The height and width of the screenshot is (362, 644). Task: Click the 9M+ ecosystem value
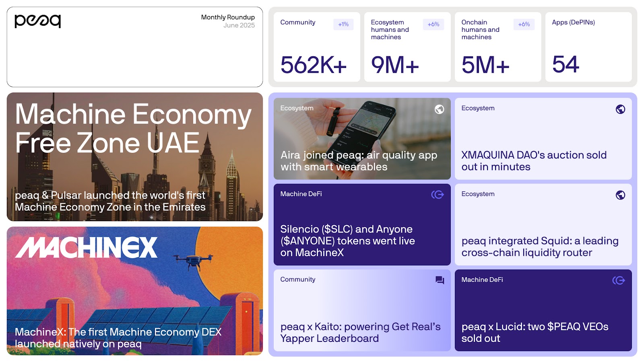(395, 65)
